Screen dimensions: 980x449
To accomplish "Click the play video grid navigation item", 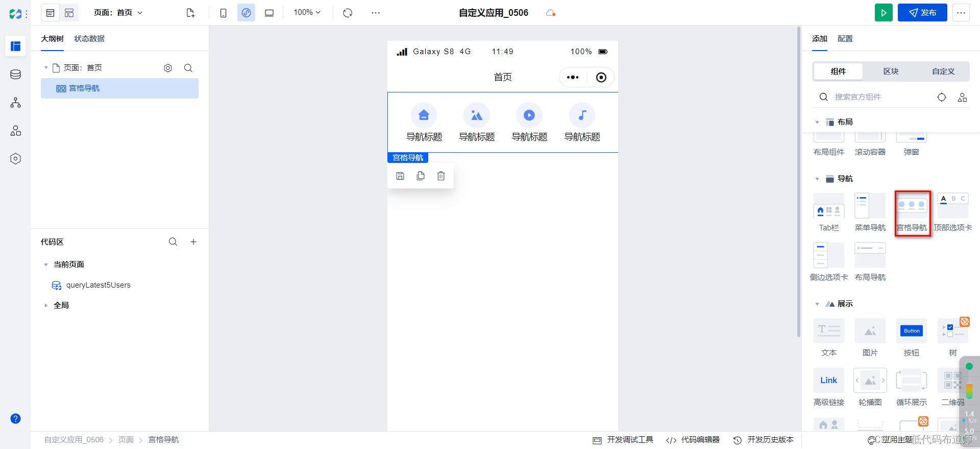I will (x=529, y=123).
